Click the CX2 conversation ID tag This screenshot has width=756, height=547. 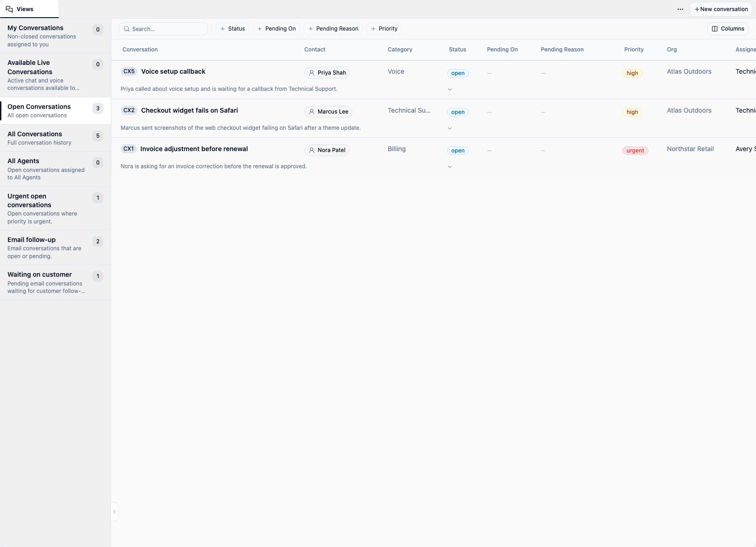click(x=129, y=110)
